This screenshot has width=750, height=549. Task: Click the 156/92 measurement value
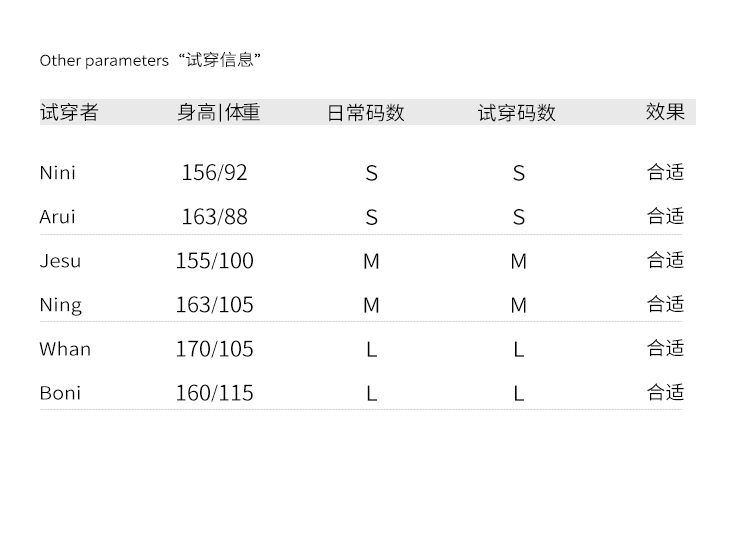click(214, 173)
